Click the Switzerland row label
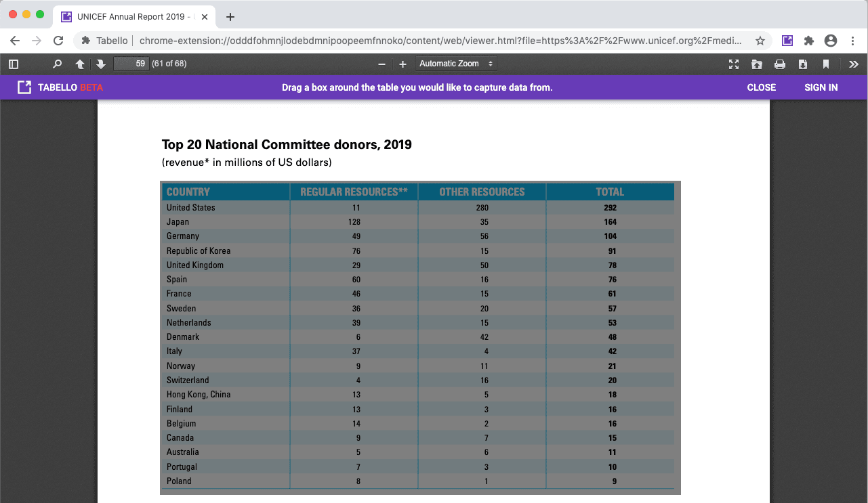Image resolution: width=868 pixels, height=503 pixels. tap(188, 380)
